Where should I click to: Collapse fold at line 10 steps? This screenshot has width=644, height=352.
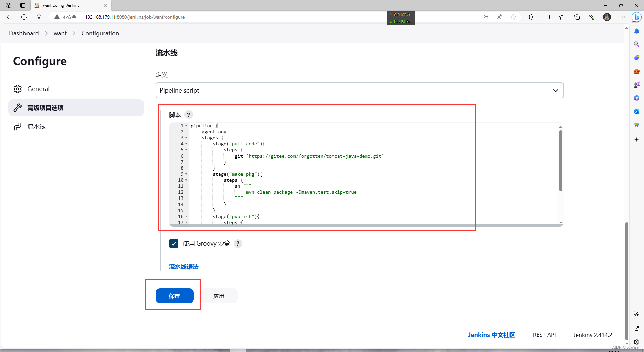(x=186, y=180)
